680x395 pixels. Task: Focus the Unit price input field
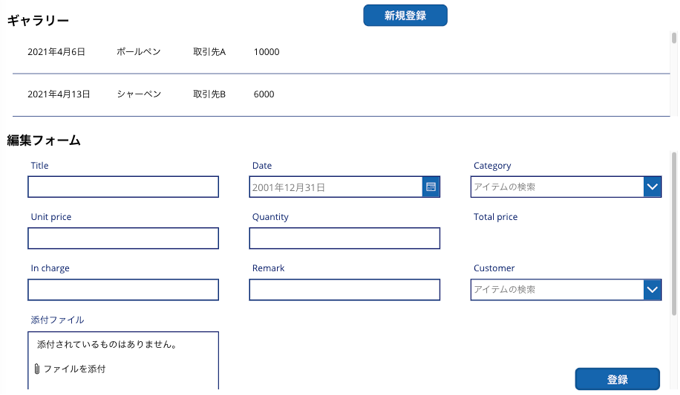[123, 238]
